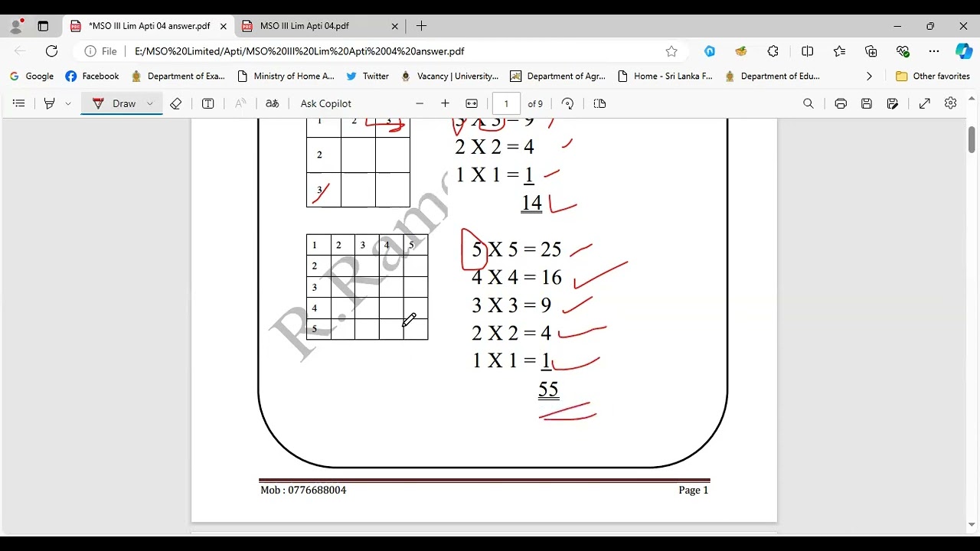980x551 pixels.
Task: Select the Highlight tool
Action: pos(50,103)
